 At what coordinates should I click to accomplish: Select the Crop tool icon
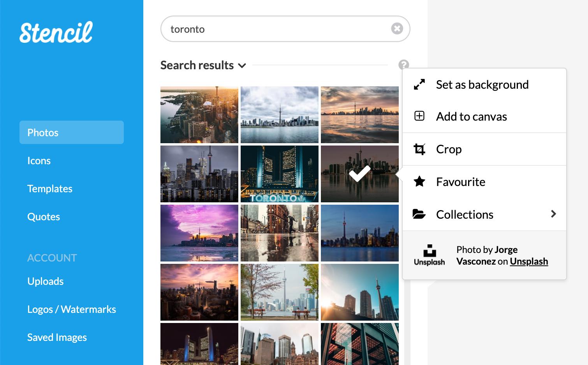tap(419, 149)
